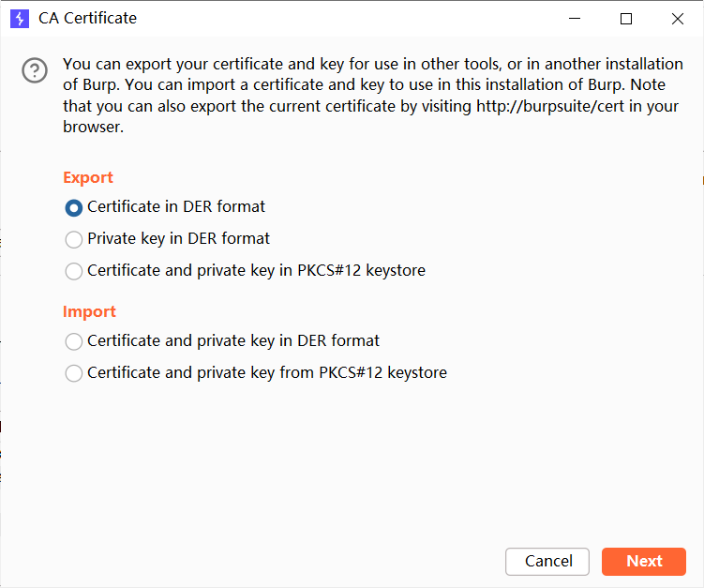Click the orange Export section heading

pos(88,177)
